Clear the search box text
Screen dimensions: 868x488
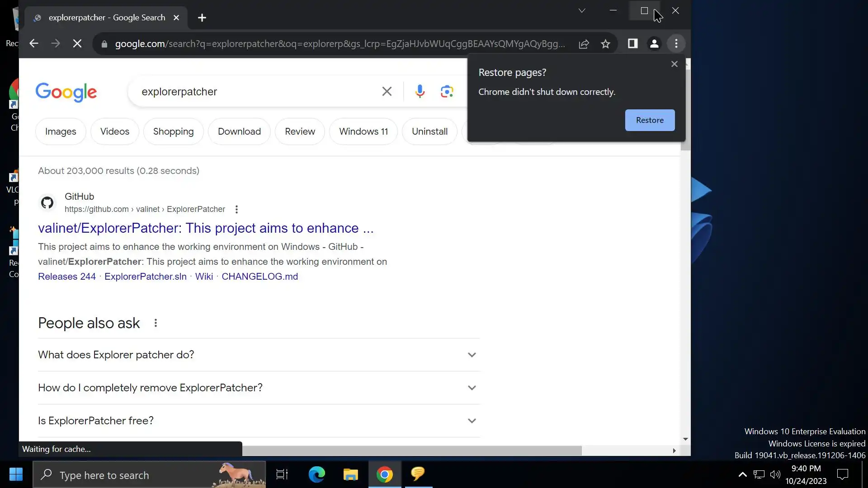coord(387,92)
